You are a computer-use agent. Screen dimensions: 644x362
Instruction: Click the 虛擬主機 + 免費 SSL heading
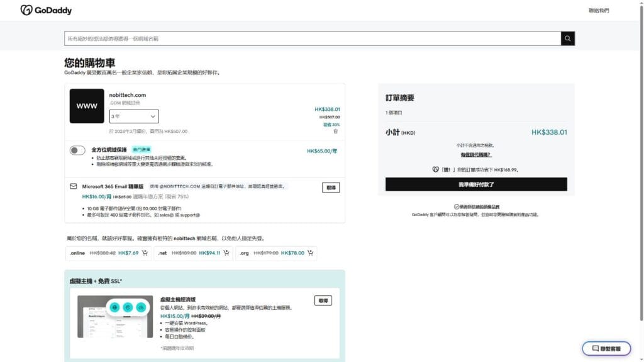point(96,281)
